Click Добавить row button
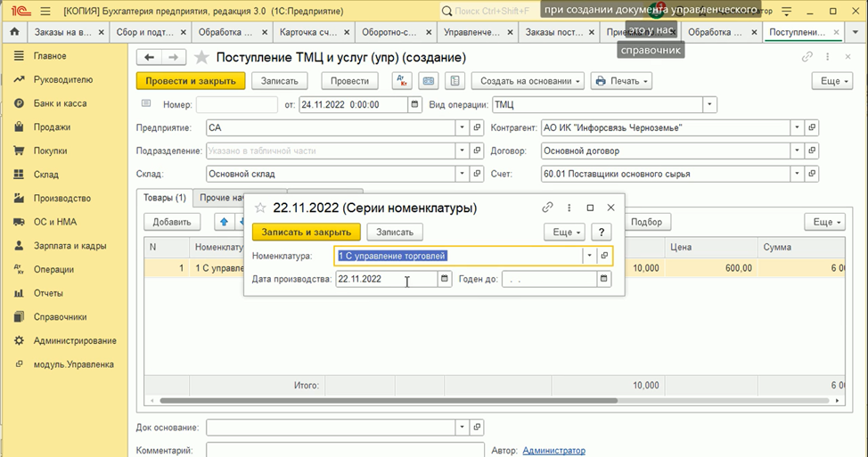 point(172,222)
